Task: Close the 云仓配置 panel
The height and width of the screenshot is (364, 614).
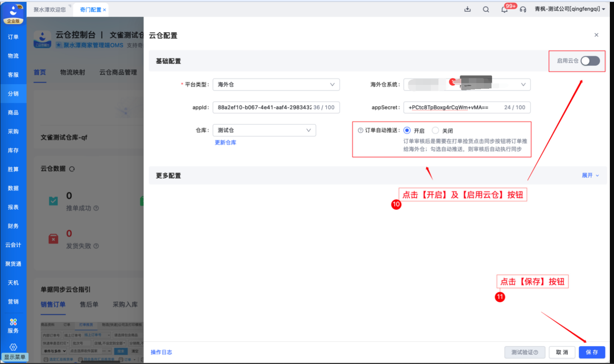Action: pos(596,35)
